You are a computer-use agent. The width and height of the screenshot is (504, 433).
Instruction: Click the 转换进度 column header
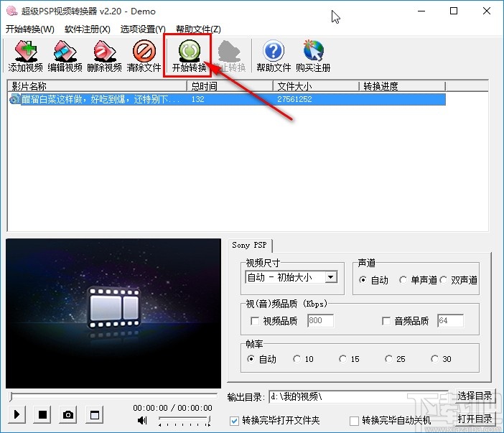402,86
